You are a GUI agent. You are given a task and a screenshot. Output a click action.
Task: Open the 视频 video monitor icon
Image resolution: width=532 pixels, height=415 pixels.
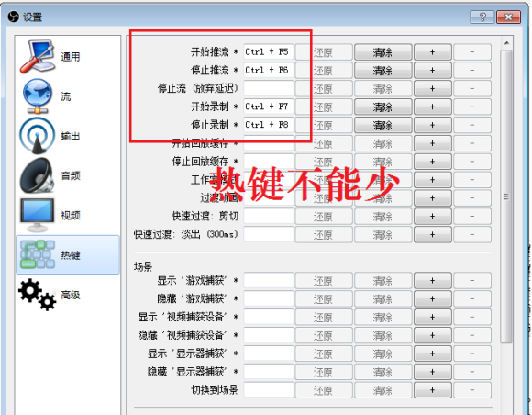click(x=38, y=215)
